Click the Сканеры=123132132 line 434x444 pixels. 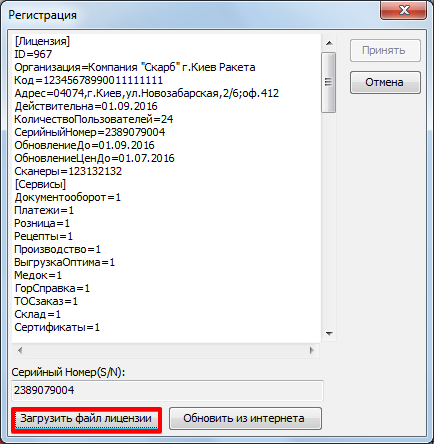68,171
